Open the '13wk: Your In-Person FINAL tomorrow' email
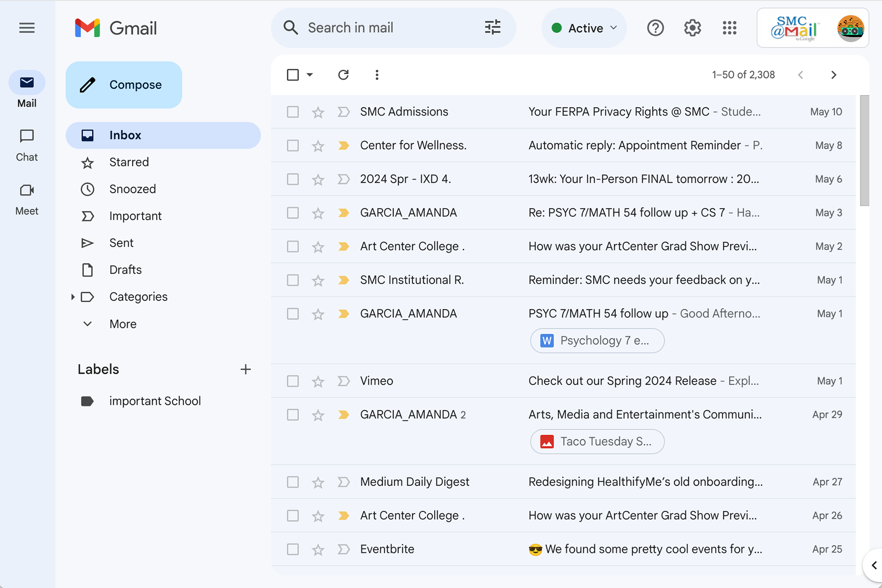Viewport: 882px width, 588px height. click(563, 179)
